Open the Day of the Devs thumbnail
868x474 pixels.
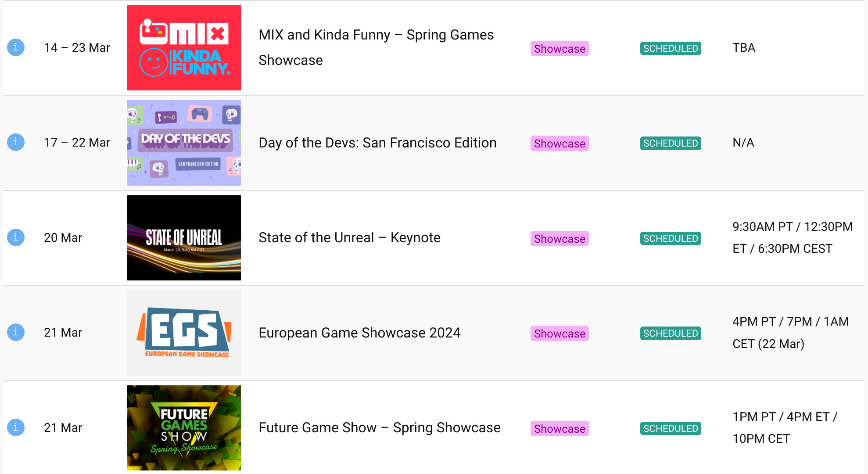pyautogui.click(x=184, y=143)
